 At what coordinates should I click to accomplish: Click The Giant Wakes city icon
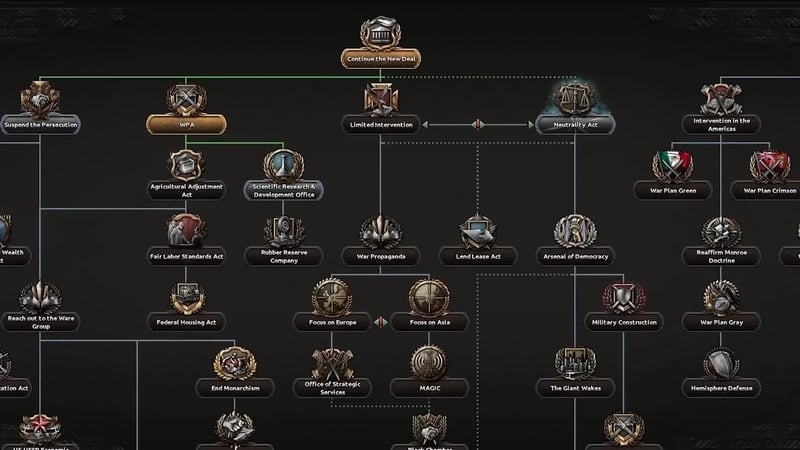click(x=575, y=363)
